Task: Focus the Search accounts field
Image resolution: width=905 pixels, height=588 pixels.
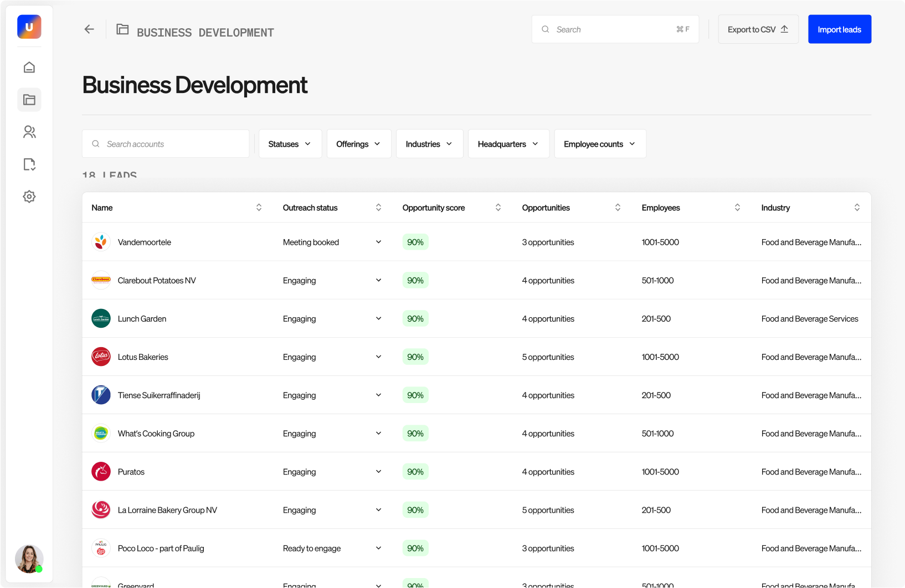Action: pos(166,144)
